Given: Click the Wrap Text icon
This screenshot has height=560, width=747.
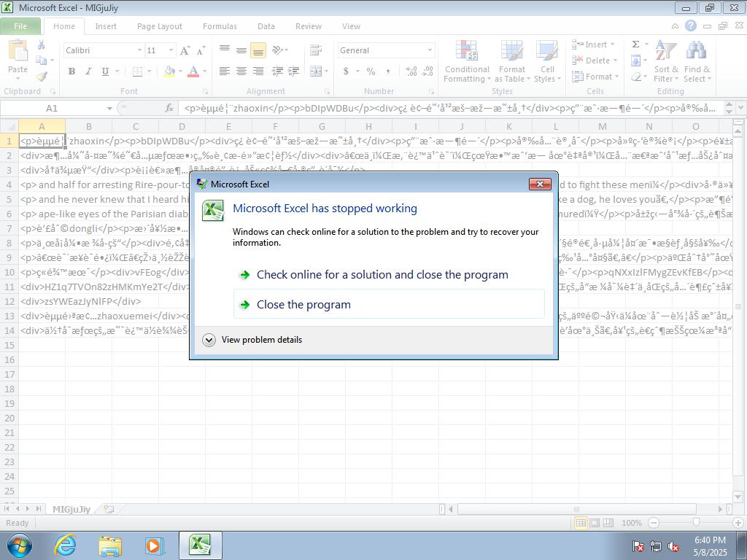Looking at the screenshot, I should point(315,50).
